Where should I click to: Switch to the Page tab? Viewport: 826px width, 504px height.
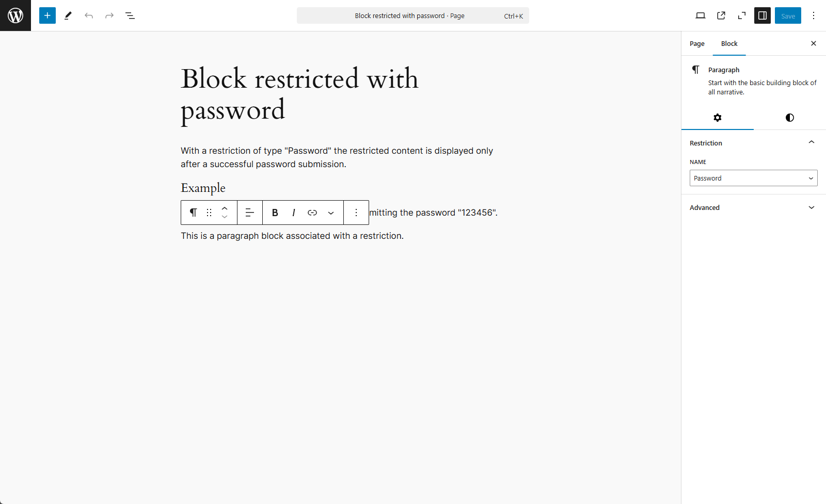(x=697, y=44)
